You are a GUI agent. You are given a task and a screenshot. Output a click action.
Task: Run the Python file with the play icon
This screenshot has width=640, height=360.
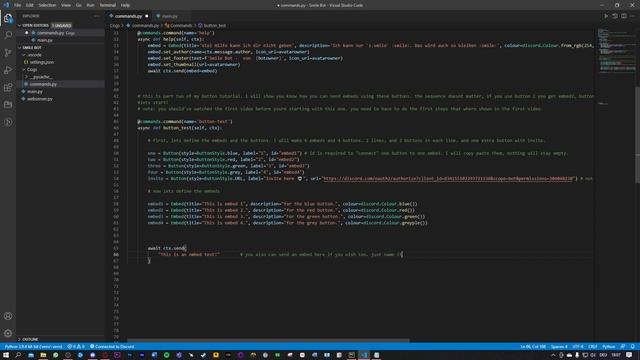pyautogui.click(x=606, y=16)
